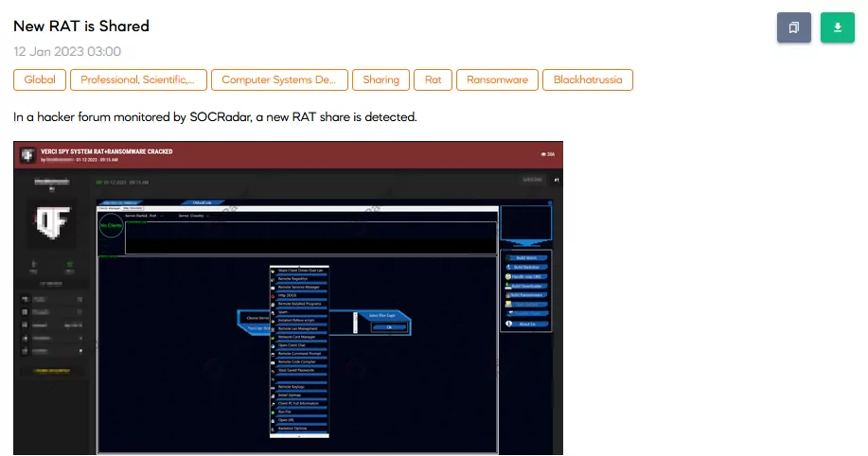Click the gray bookmark icon button
Screen dimensions: 868x456
[793, 27]
